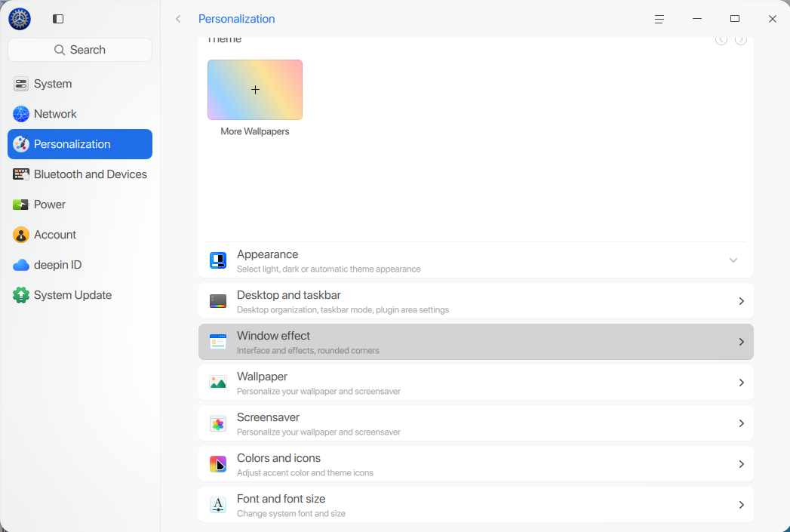Click the Power battery icon
Screen dimensions: 790x532
pyautogui.click(x=20, y=204)
